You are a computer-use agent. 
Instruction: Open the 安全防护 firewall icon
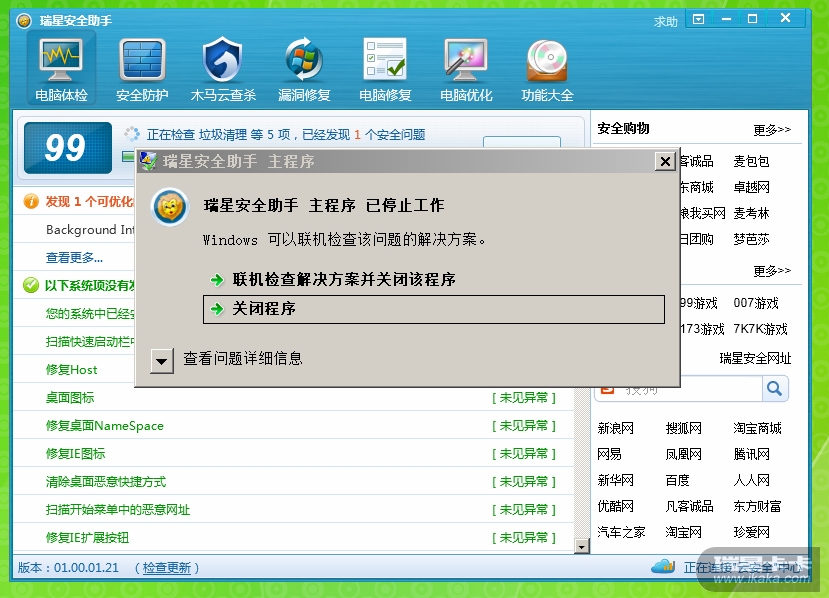(142, 69)
